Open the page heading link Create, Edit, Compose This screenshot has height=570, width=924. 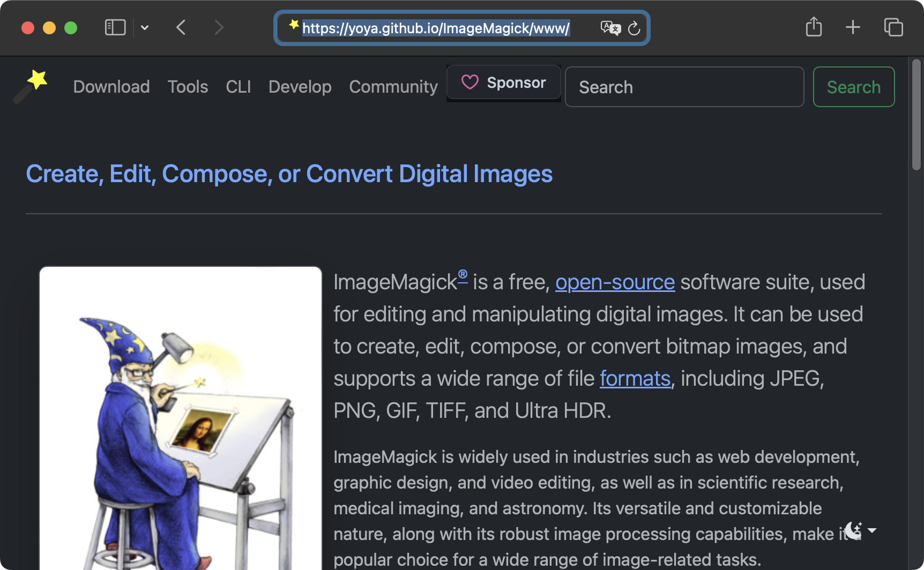pos(289,174)
